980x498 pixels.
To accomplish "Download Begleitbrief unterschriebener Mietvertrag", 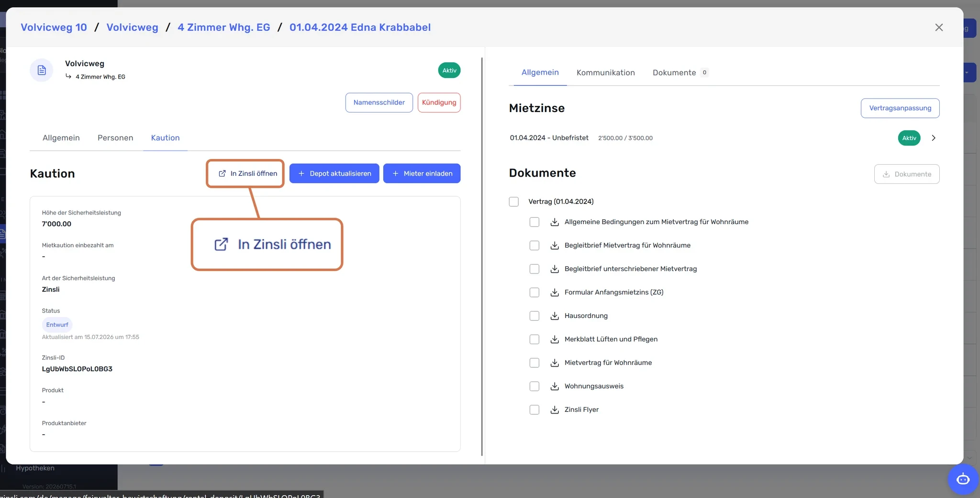I will point(555,269).
